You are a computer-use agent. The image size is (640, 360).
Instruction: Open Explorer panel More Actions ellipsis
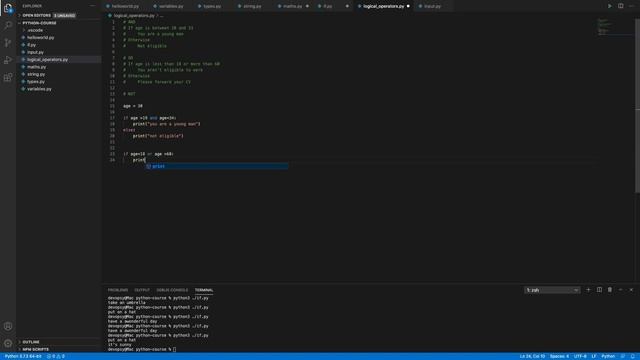click(x=92, y=6)
